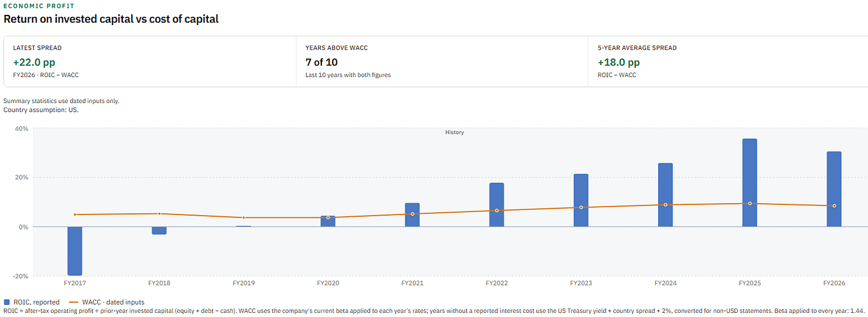Click the Summary statistics dated inputs note
Viewport: 868px width, 317px height.
click(x=61, y=101)
